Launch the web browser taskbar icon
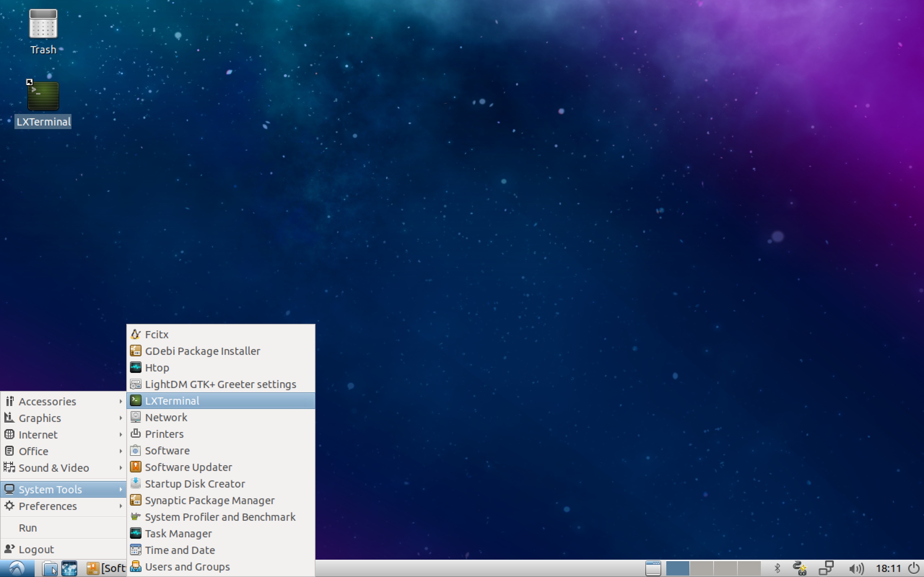The width and height of the screenshot is (924, 577). click(70, 569)
